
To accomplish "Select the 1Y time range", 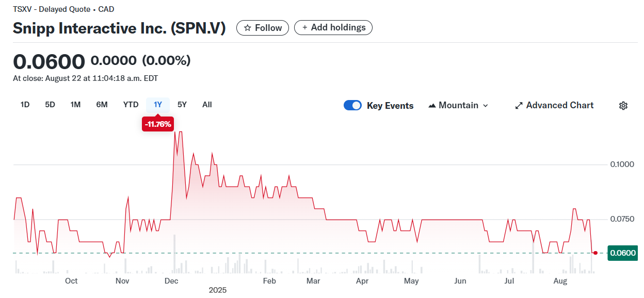I will pos(158,105).
